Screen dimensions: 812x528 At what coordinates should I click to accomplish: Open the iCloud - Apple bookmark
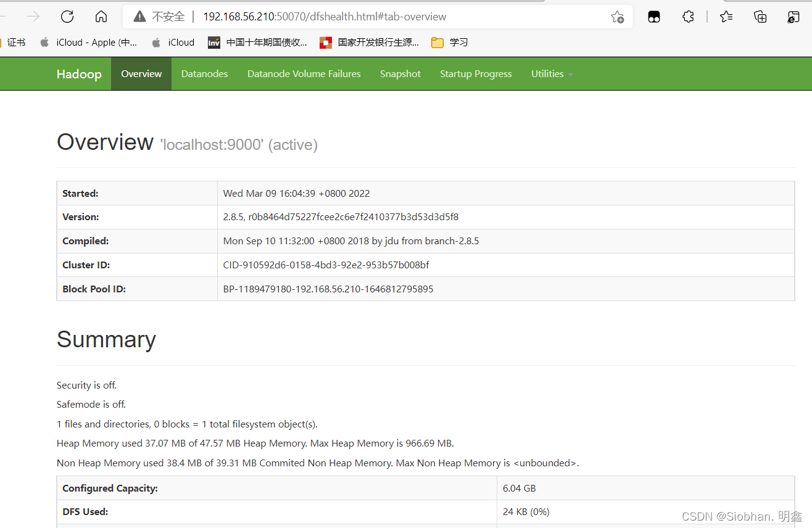pos(88,43)
